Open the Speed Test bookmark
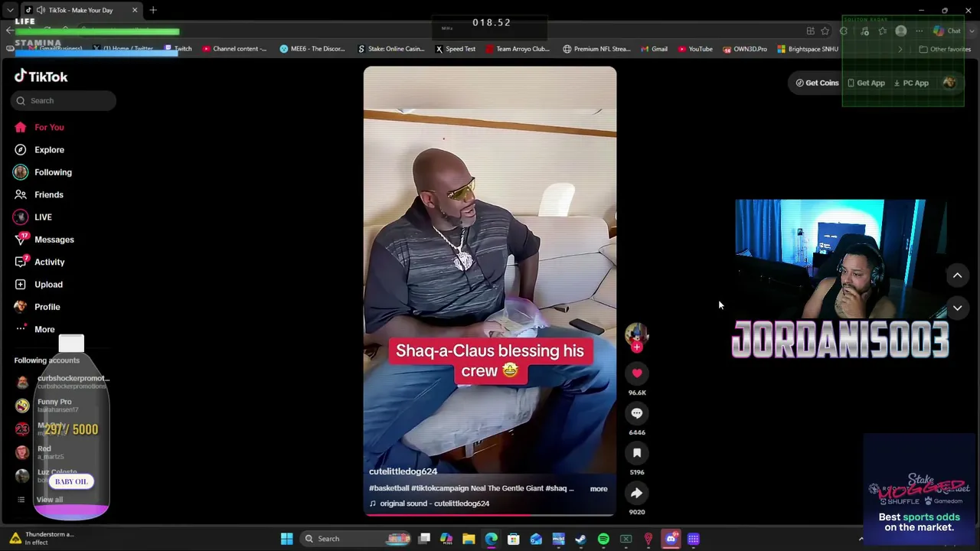Viewport: 980px width, 551px height. pyautogui.click(x=456, y=49)
